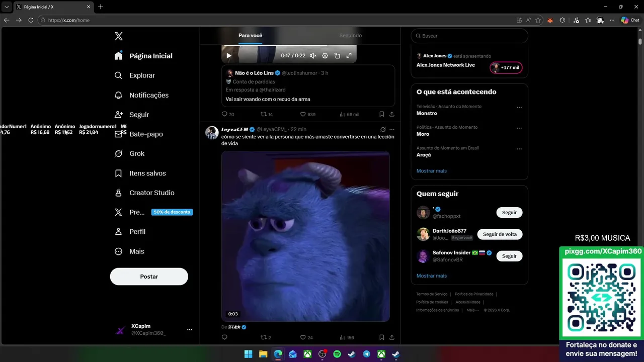644x362 pixels.
Task: Open options for Monstro trend
Action: [519, 107]
